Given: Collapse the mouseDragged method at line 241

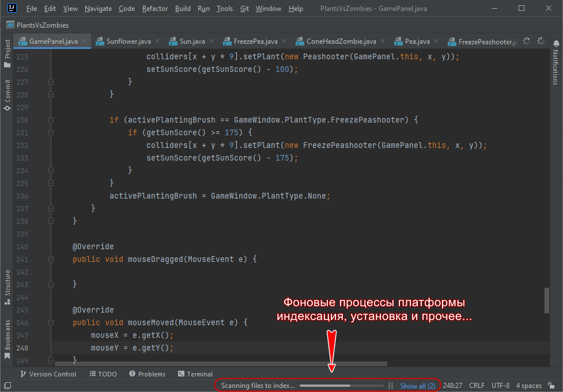Looking at the screenshot, I should (x=51, y=259).
